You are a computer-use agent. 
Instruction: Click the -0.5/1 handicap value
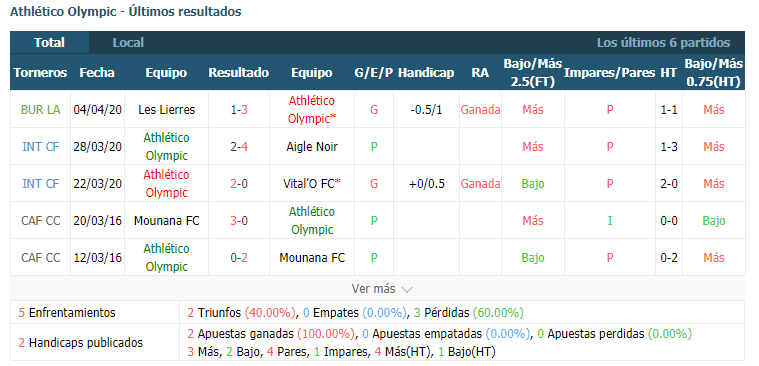[426, 109]
